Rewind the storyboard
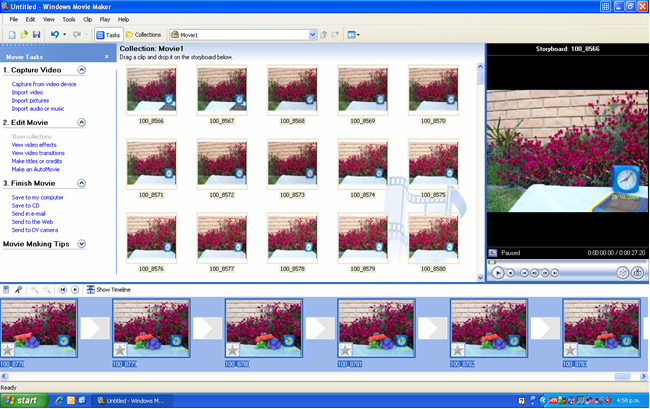Screen dimensions: 650x409 63,290
